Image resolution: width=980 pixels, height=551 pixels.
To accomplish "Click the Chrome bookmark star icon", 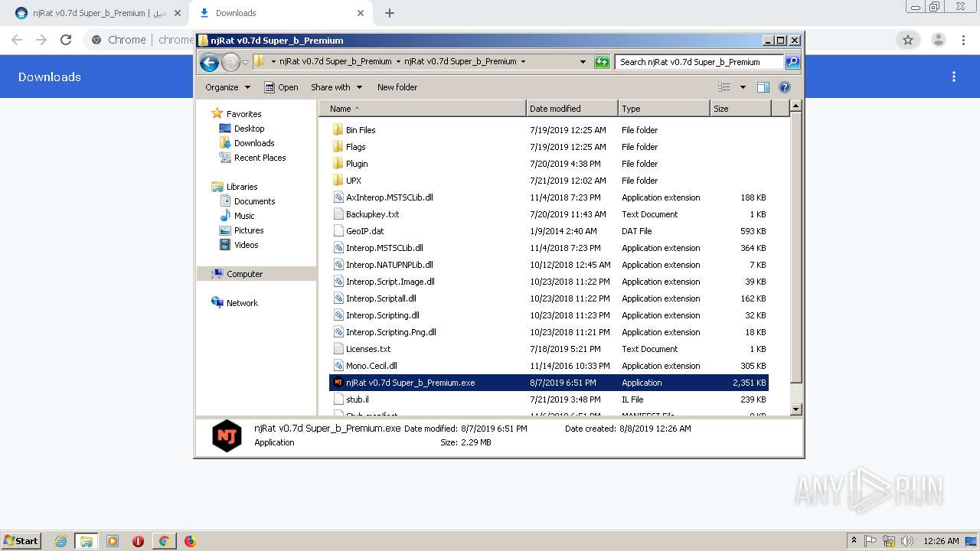I will tap(908, 40).
